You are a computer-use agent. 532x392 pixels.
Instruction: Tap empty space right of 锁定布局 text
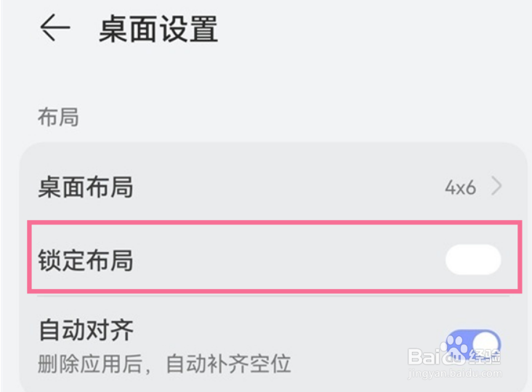click(289, 260)
